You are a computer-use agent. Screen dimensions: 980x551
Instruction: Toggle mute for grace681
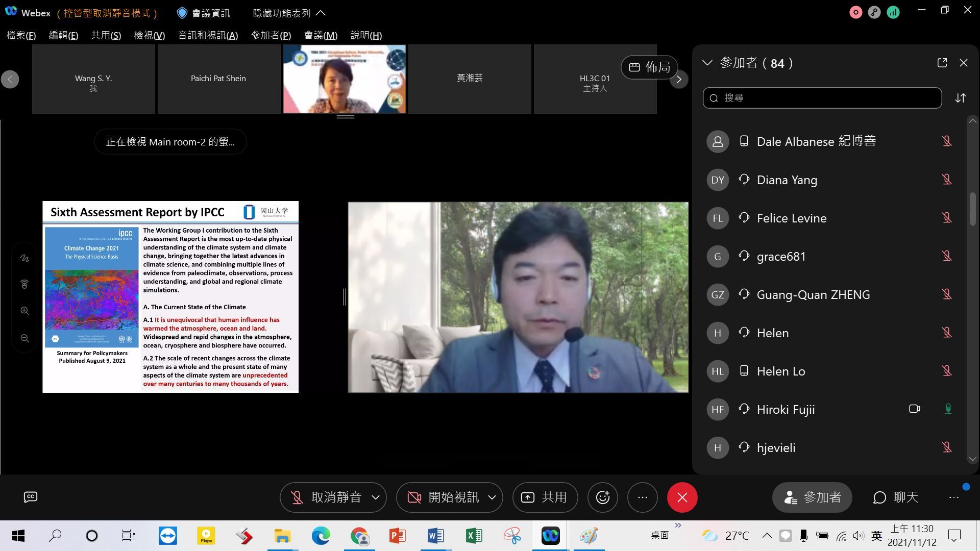947,256
